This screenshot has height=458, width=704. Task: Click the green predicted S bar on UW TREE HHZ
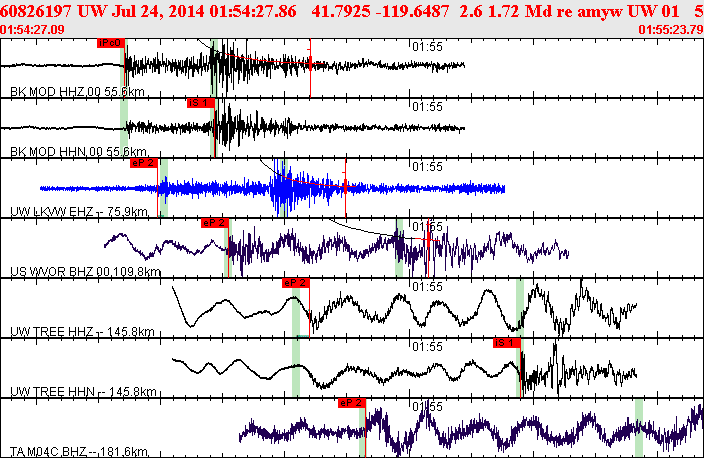(x=520, y=308)
